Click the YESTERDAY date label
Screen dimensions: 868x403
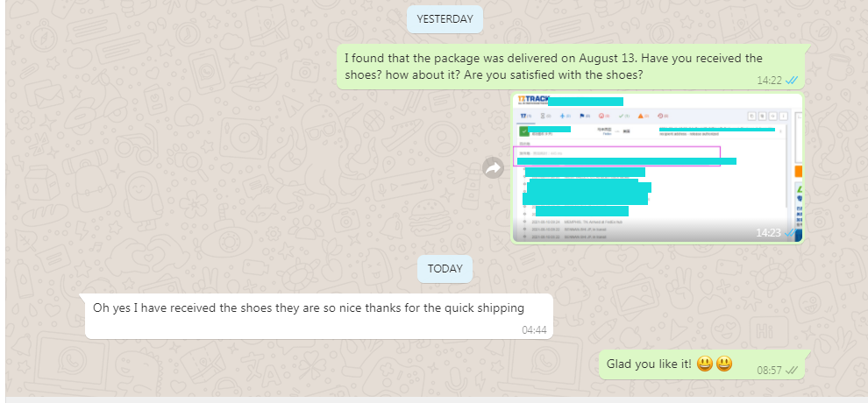445,18
